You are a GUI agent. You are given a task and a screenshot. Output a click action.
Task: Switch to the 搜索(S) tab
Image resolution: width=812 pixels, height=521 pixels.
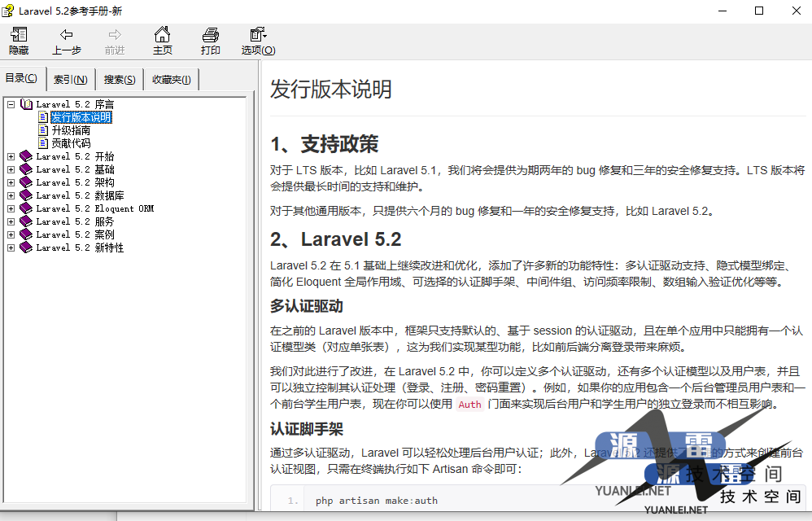pos(120,79)
